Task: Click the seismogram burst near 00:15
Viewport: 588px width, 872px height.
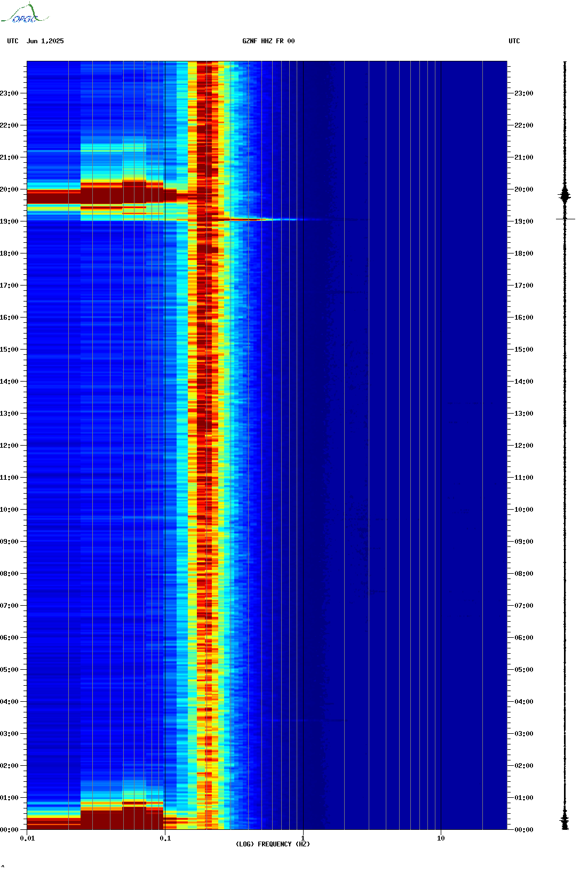Action: pos(565,820)
